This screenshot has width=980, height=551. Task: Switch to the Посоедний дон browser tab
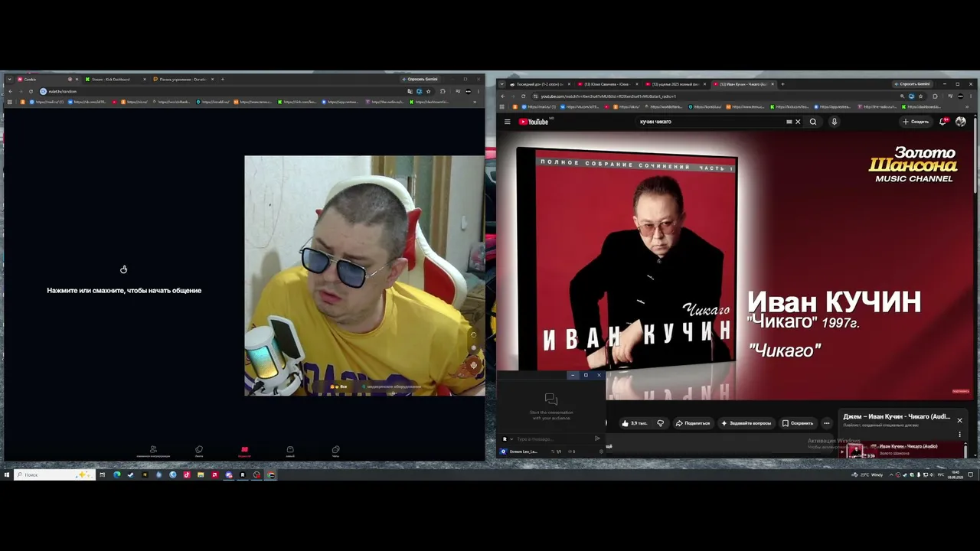(540, 84)
